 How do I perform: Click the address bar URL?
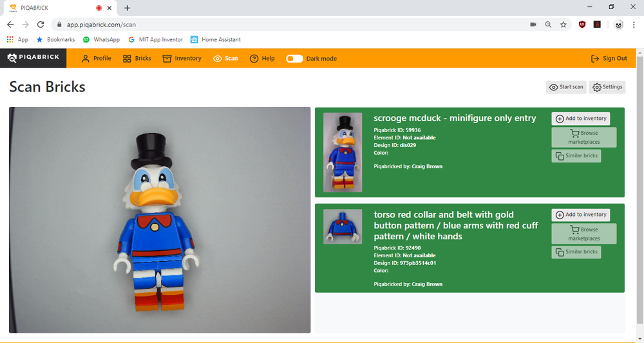click(101, 24)
